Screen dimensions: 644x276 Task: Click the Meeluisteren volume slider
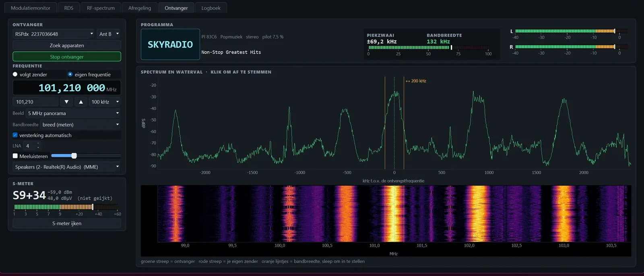(x=86, y=156)
